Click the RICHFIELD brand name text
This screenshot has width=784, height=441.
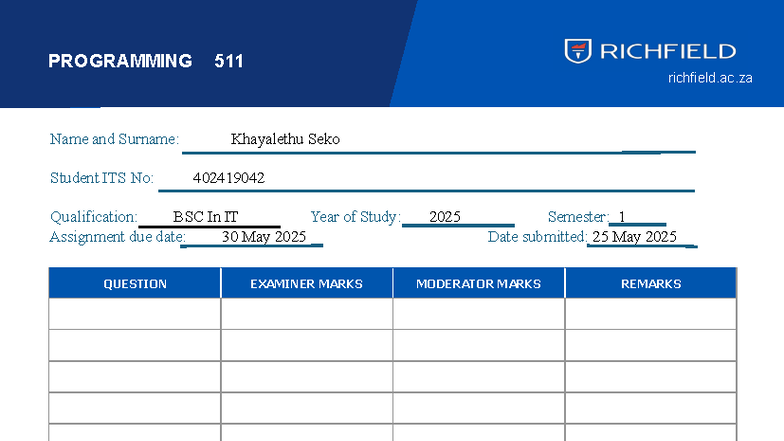667,52
